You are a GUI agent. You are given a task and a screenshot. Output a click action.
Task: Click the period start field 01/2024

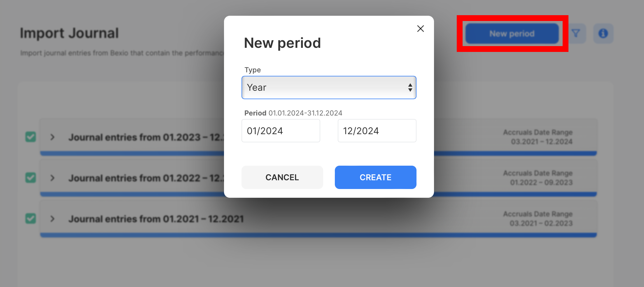281,131
